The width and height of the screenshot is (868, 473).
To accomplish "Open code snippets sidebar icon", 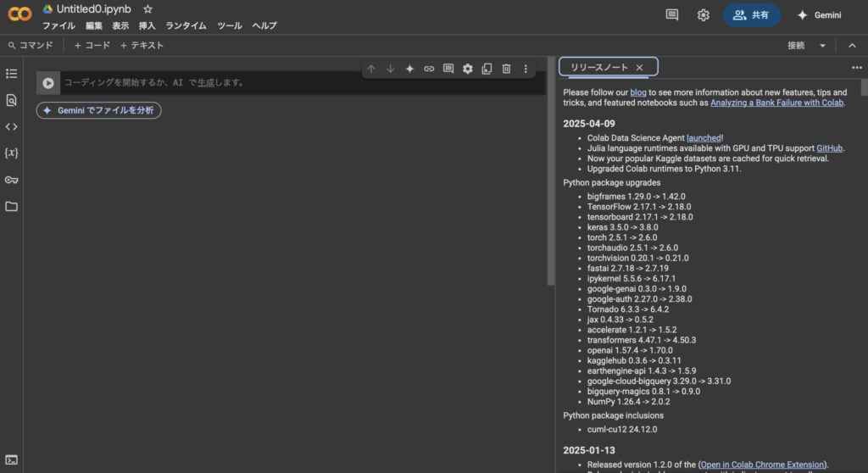I will tap(11, 127).
